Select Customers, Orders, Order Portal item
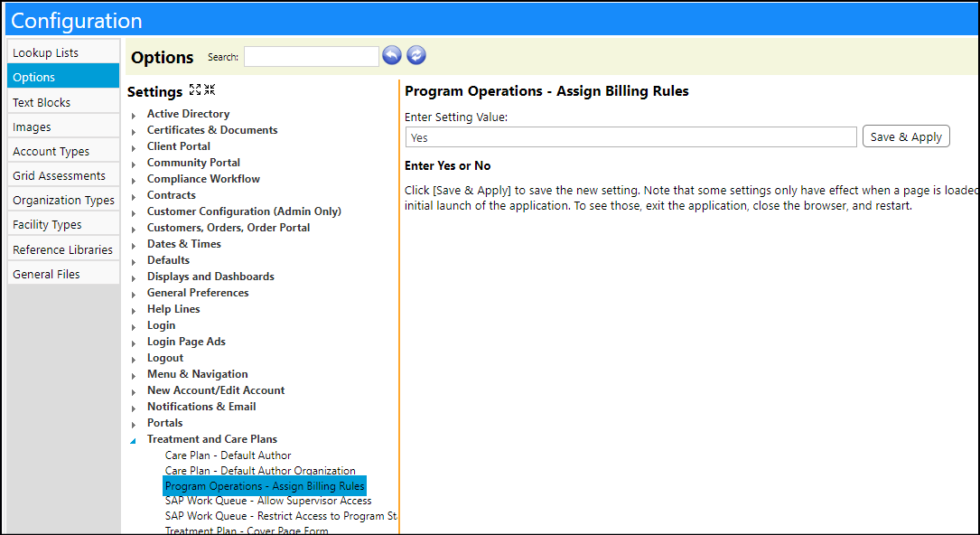The height and width of the screenshot is (535, 980). point(229,228)
